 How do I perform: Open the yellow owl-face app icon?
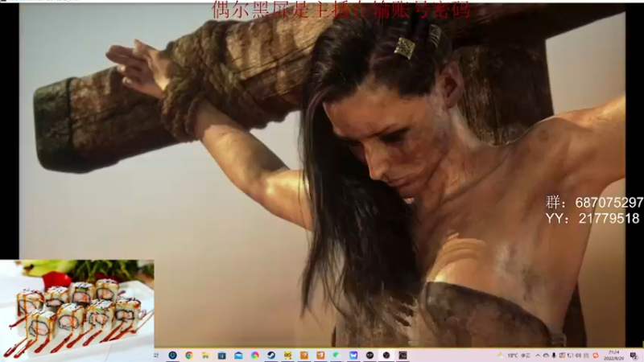point(287,355)
